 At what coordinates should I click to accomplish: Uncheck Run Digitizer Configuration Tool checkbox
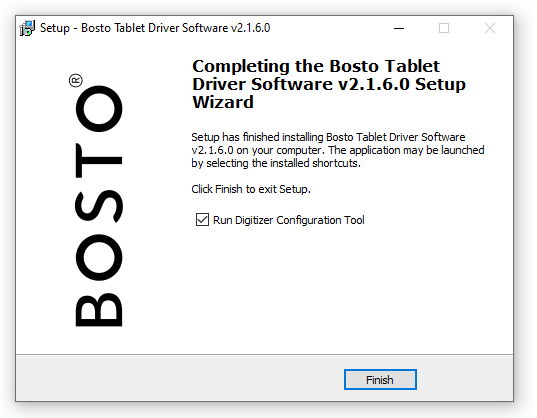(x=202, y=220)
